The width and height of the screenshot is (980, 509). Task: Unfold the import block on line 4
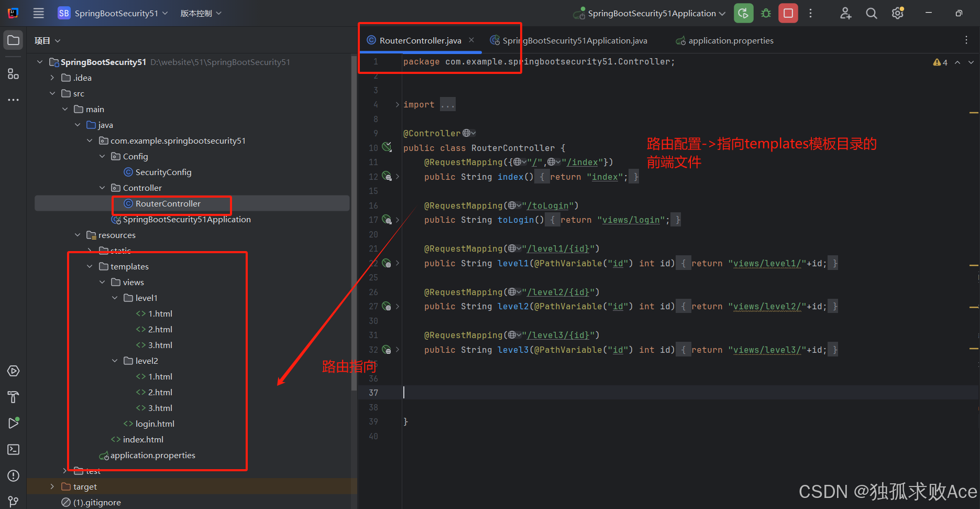(x=398, y=104)
